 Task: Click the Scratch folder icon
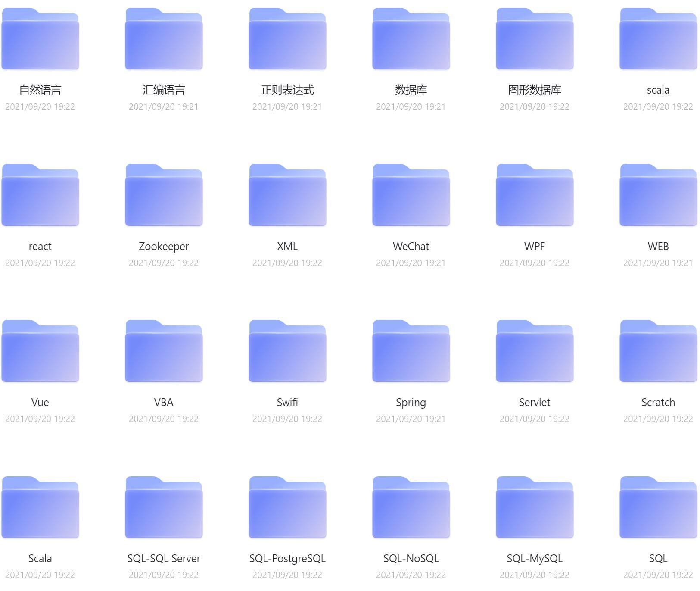coord(658,351)
